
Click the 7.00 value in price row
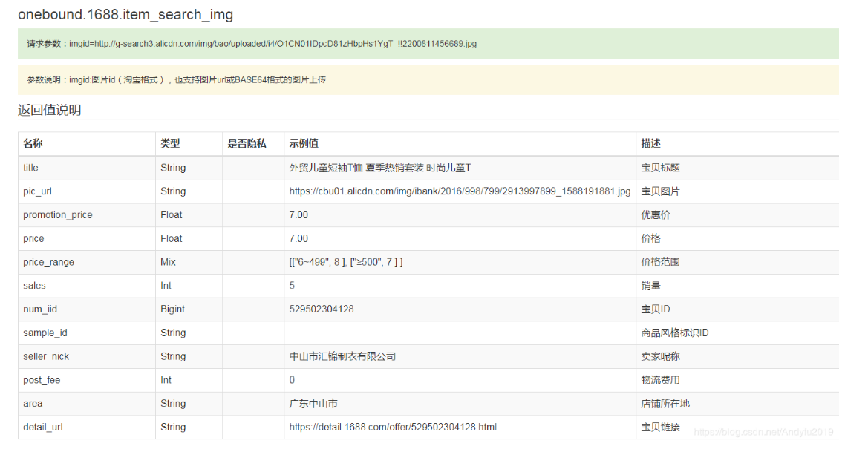coord(299,238)
